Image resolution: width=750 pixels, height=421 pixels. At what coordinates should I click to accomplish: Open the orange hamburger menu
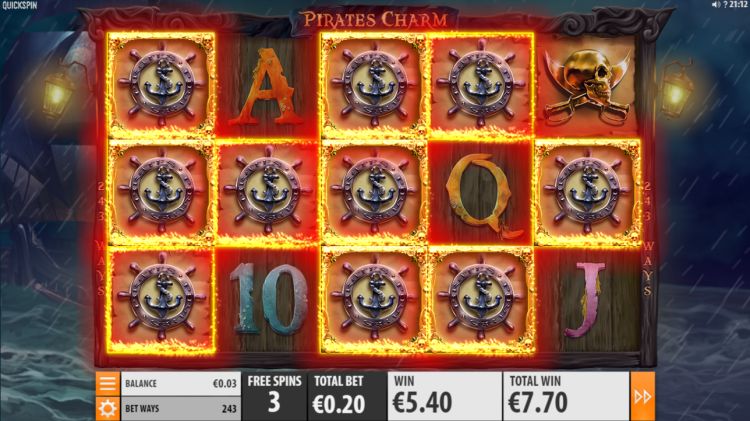coord(107,383)
